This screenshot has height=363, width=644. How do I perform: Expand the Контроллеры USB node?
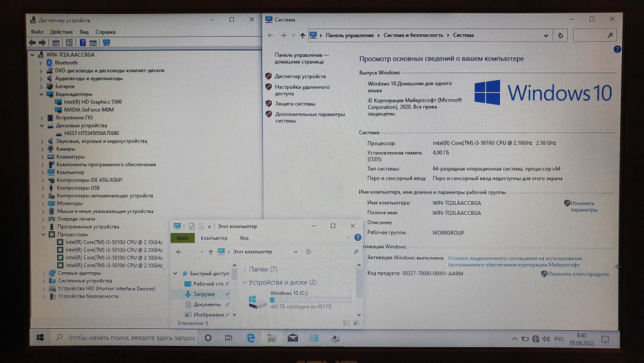[x=43, y=188]
